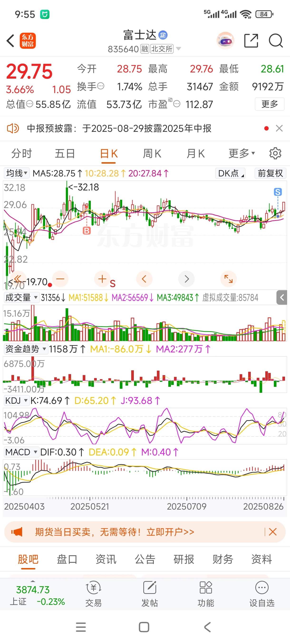Tap 市盈 info circle icon
The image size is (290, 644).
(177, 104)
